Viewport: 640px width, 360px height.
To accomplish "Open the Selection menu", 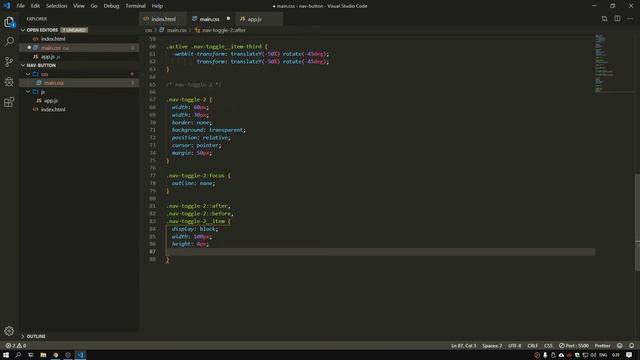I will [x=56, y=6].
